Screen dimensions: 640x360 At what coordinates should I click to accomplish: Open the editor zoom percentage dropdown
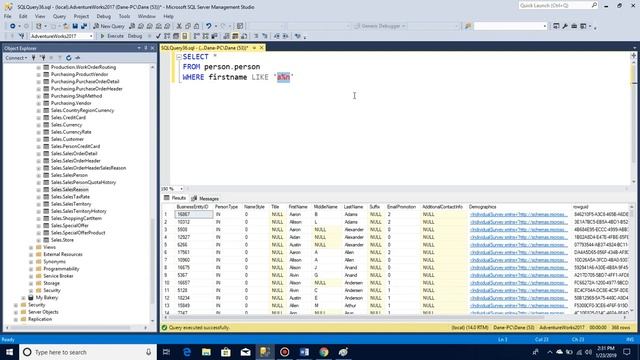point(181,189)
